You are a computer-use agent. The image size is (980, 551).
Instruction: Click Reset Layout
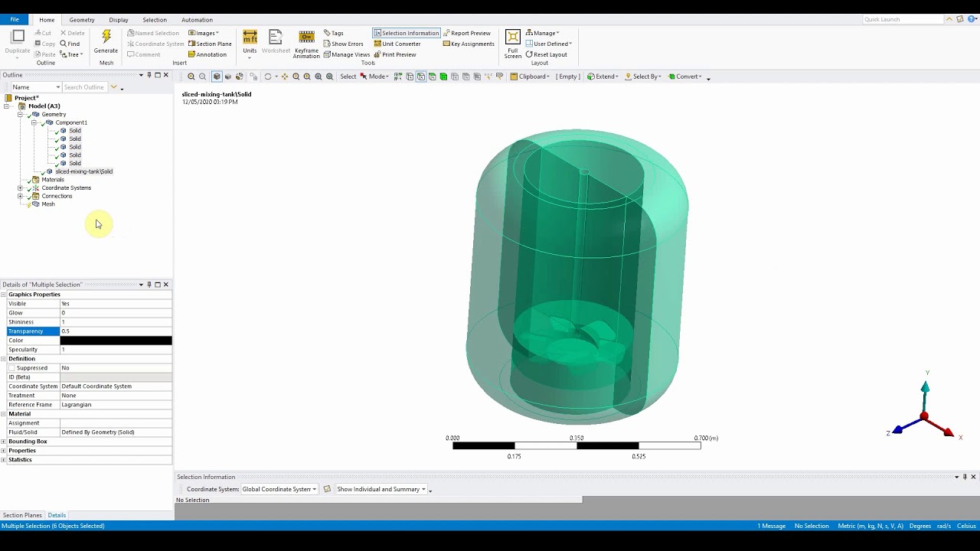click(x=547, y=54)
